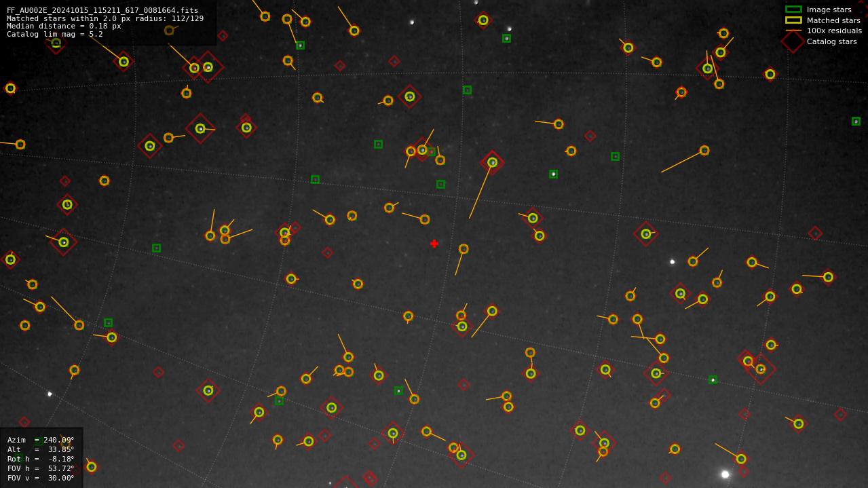868x488 pixels.
Task: Click the yellow Matched stars legend square
Action: click(x=793, y=20)
